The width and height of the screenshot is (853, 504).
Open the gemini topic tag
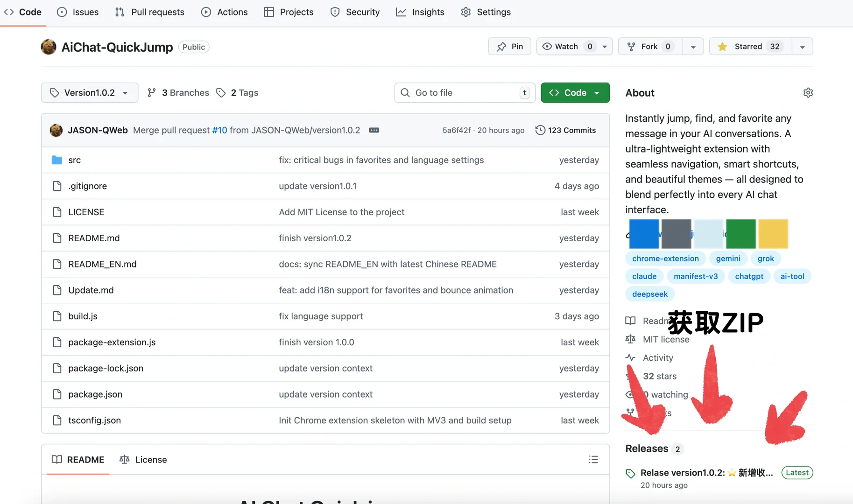[728, 259]
